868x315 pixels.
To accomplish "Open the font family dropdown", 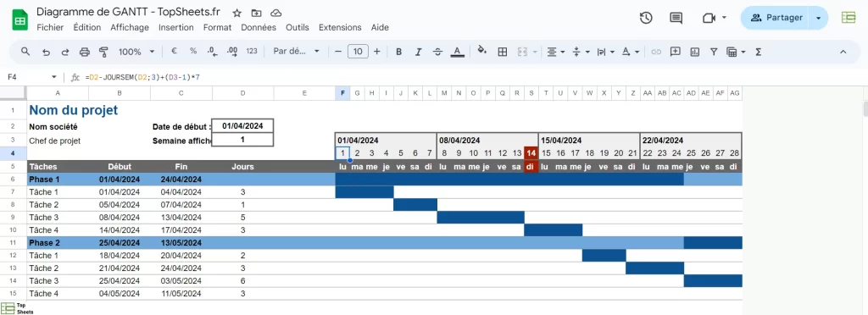I will 296,51.
